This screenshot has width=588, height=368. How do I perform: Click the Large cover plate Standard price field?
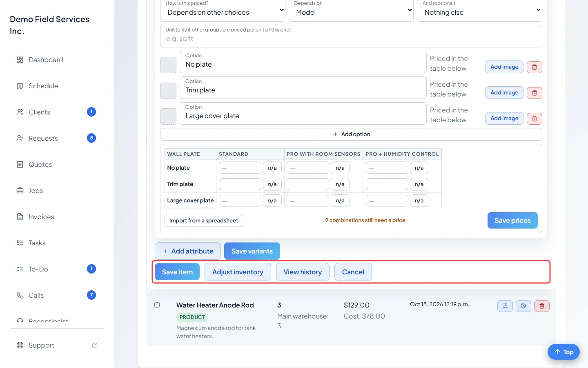(240, 200)
